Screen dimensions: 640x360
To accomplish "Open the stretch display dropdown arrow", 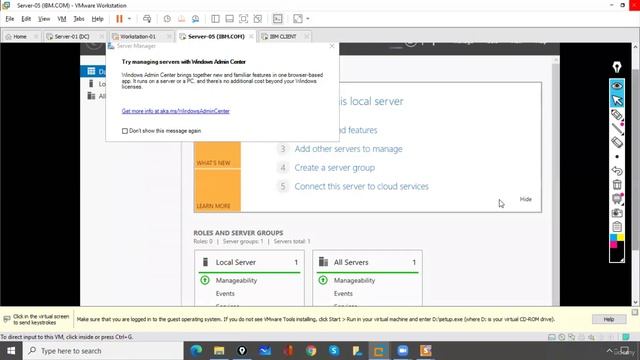I will (x=308, y=19).
